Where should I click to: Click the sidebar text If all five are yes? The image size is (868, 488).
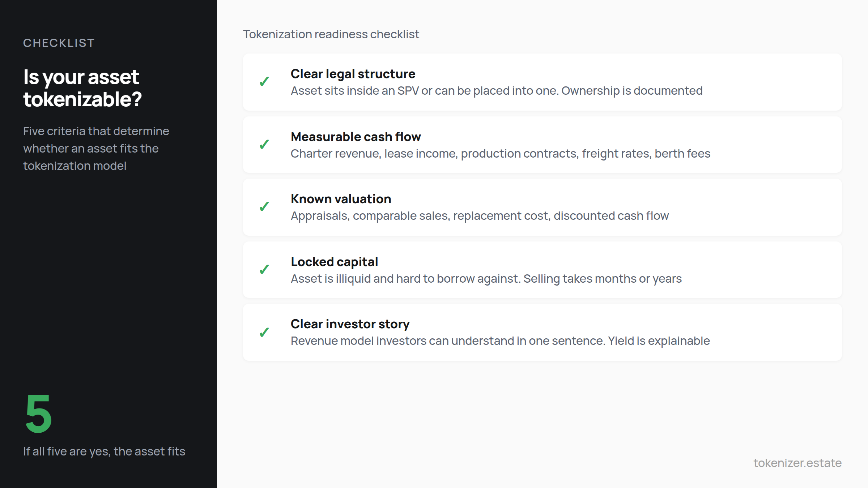[104, 451]
